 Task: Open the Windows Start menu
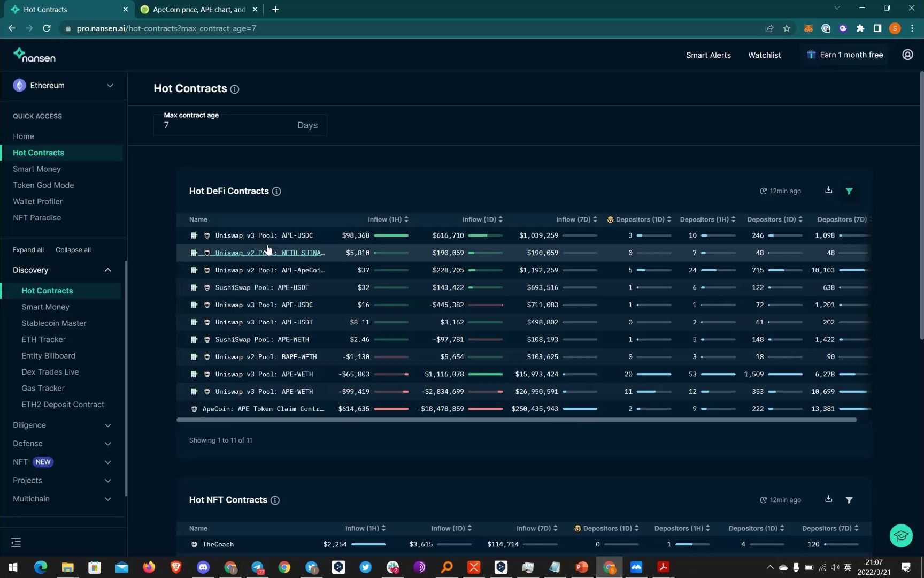pyautogui.click(x=13, y=567)
